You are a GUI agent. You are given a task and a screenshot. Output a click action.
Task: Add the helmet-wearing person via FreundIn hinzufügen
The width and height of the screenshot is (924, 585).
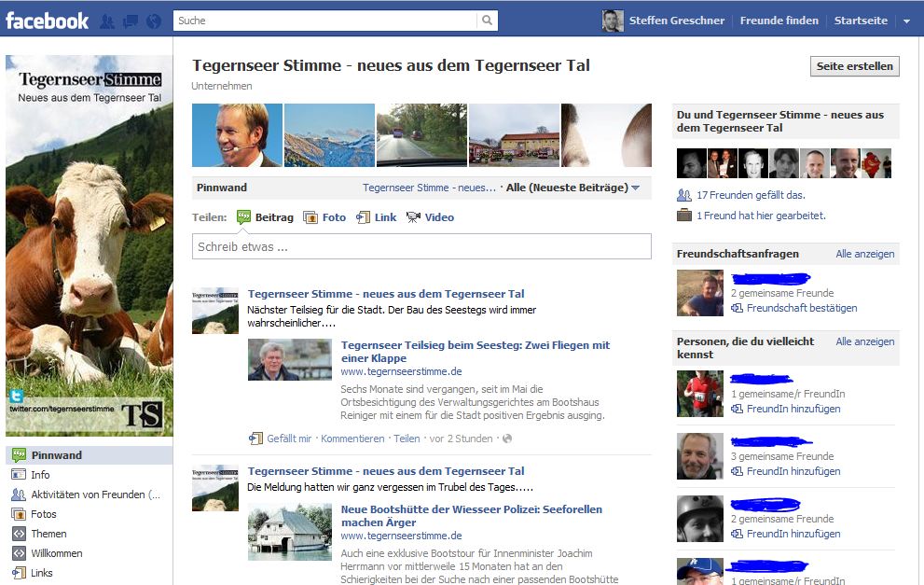click(793, 534)
